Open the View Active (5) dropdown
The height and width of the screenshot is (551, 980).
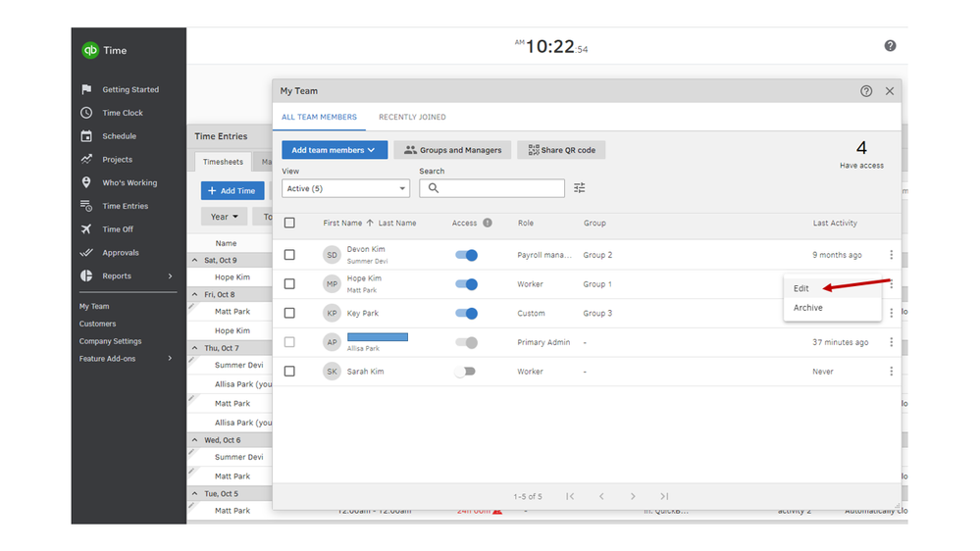(345, 188)
